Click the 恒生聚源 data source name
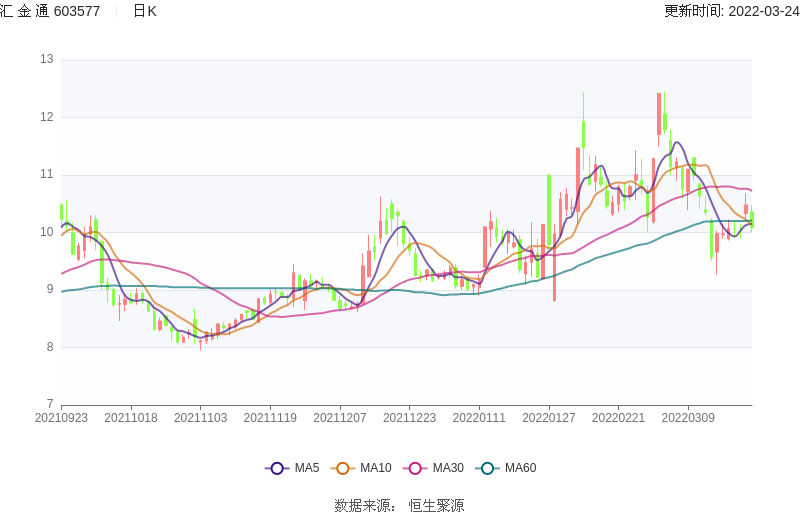Viewport: 800px width, 517px height. tap(436, 506)
